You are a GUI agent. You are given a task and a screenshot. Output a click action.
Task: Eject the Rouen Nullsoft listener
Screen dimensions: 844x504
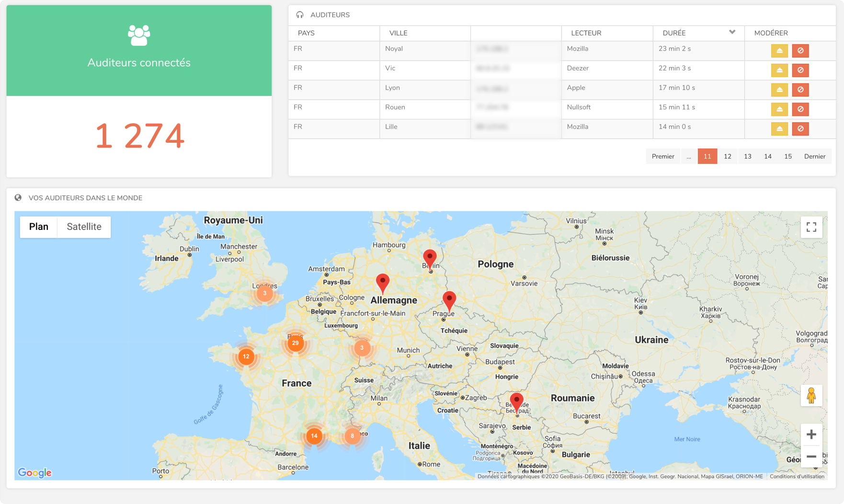779,109
